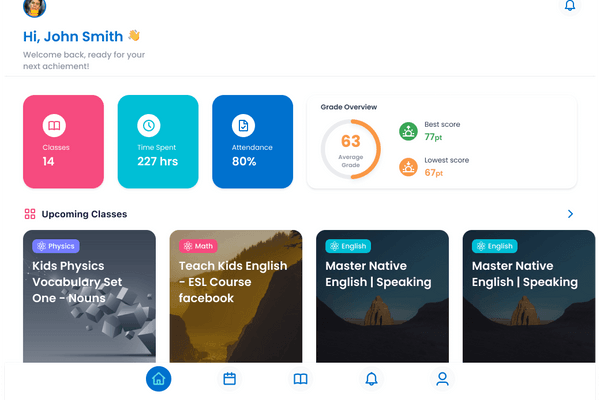Open the open-book tab in bottom navigation
The height and width of the screenshot is (400, 600).
tap(300, 379)
